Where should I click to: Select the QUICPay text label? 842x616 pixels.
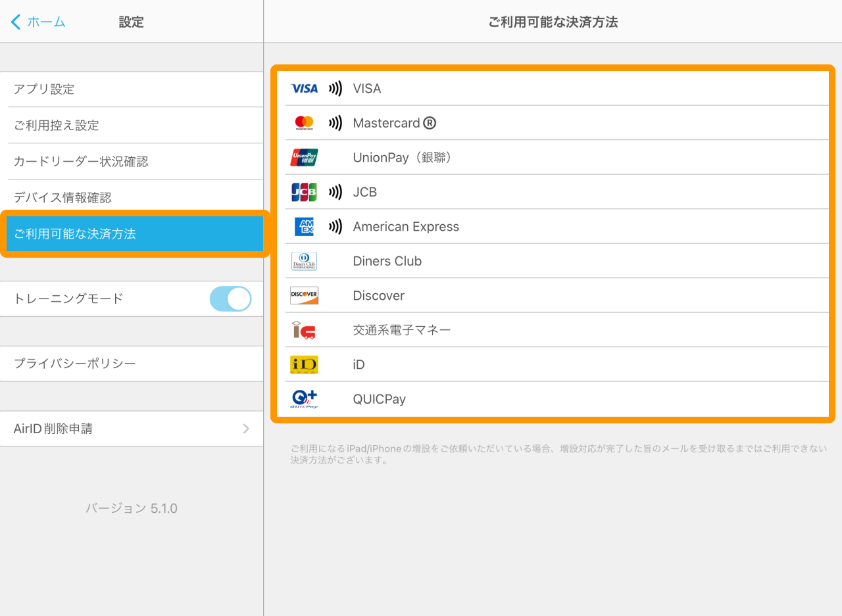pos(380,399)
